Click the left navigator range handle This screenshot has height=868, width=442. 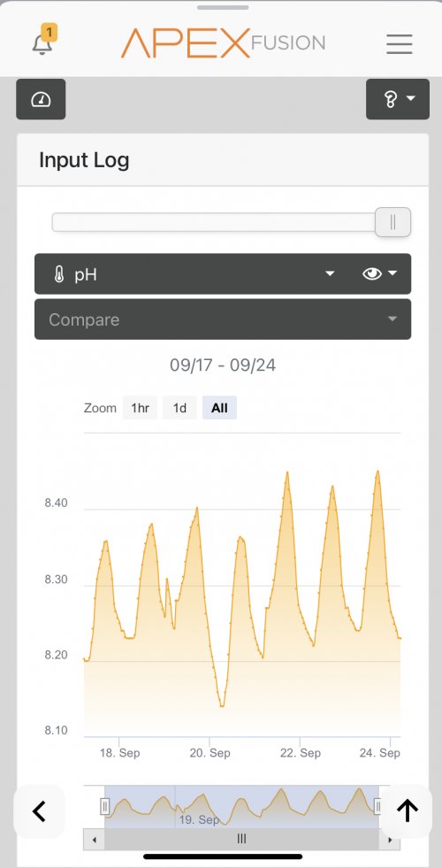coord(105,807)
